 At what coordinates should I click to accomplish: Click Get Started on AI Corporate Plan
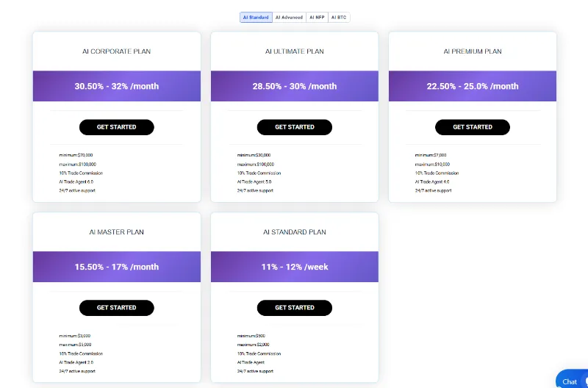click(x=117, y=127)
